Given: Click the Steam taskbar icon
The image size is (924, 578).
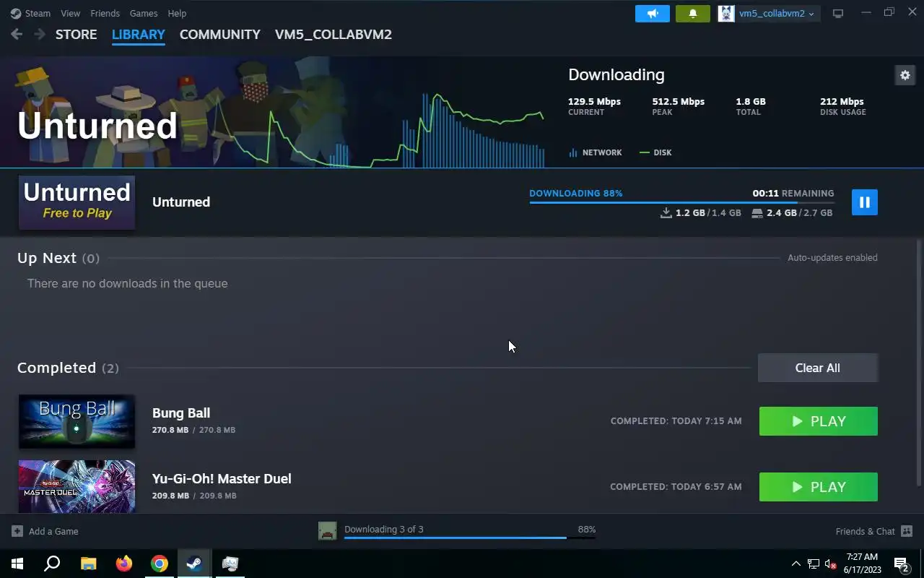Looking at the screenshot, I should click(194, 564).
